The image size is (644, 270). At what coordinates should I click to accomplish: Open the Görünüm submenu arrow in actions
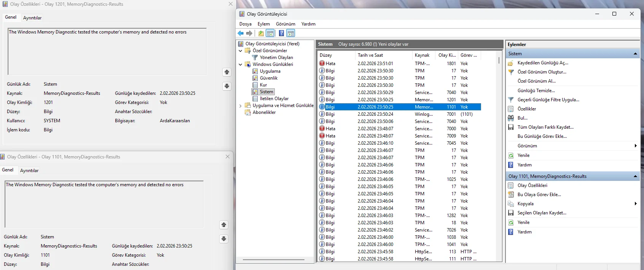point(635,146)
